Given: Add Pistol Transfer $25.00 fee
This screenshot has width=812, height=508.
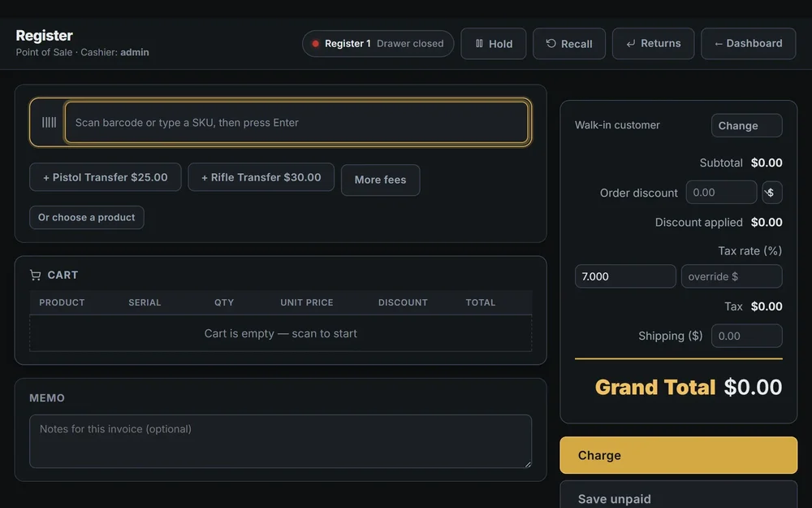Looking at the screenshot, I should pos(105,177).
